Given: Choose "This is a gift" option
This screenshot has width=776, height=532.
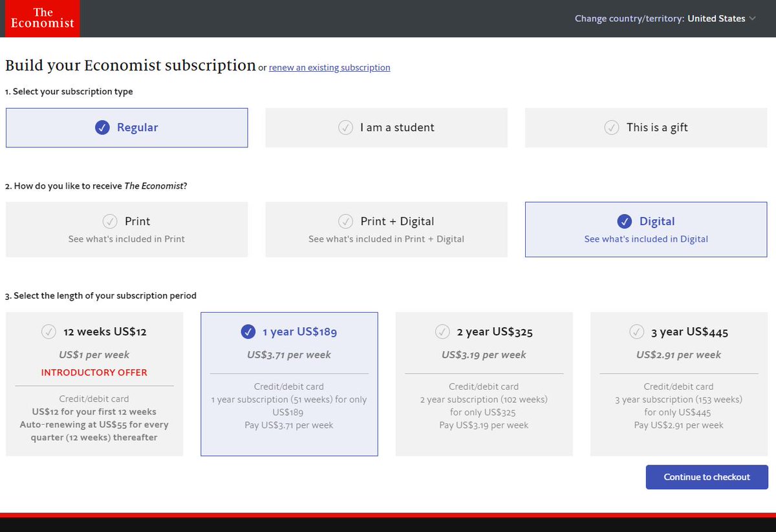Looking at the screenshot, I should [x=646, y=127].
